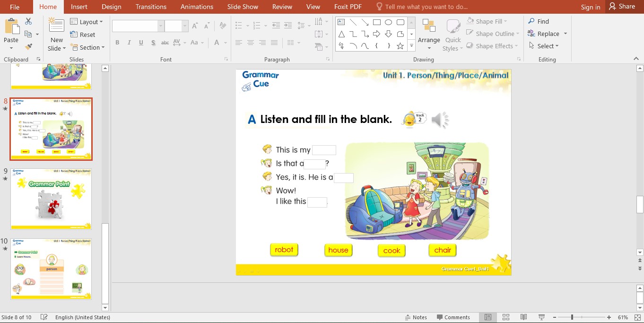644x323 pixels.
Task: Select slide 9 Grammar Point thumbnail
Action: coord(51,199)
